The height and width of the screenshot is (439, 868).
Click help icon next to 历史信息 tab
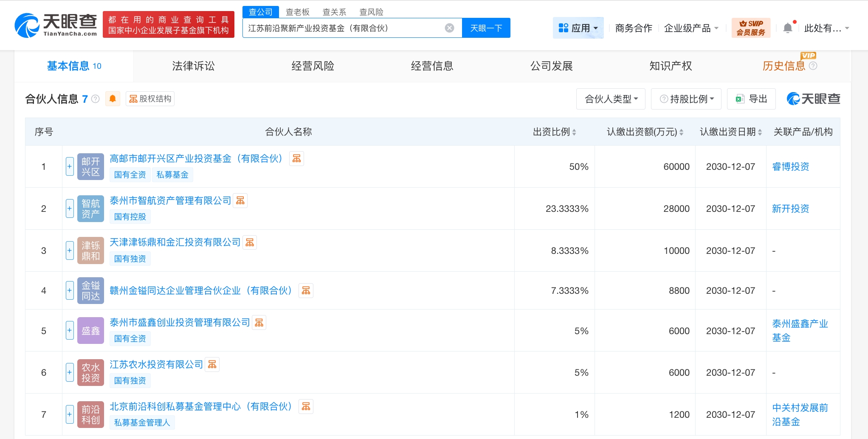[813, 66]
